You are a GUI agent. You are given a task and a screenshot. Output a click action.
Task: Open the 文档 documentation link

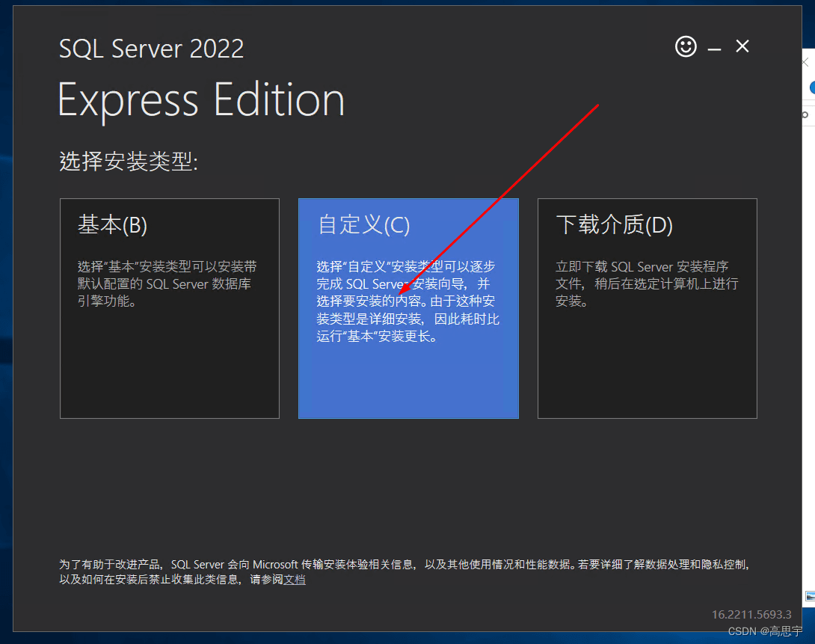[295, 580]
